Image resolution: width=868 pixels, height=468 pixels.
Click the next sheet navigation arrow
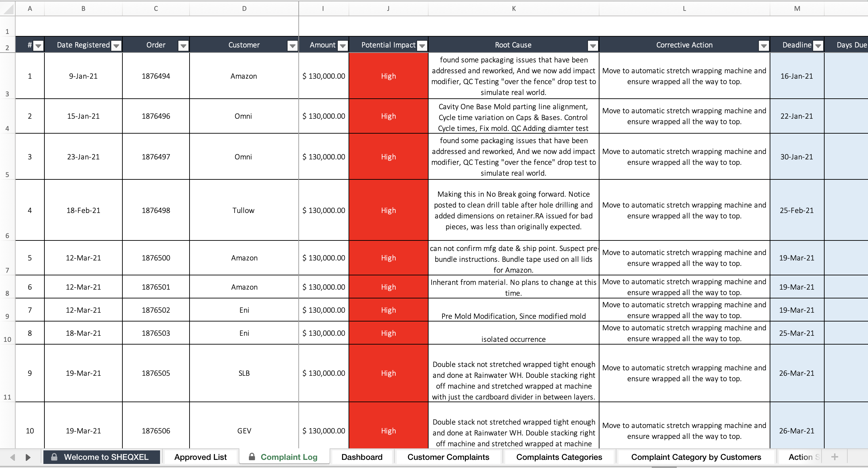(x=28, y=457)
